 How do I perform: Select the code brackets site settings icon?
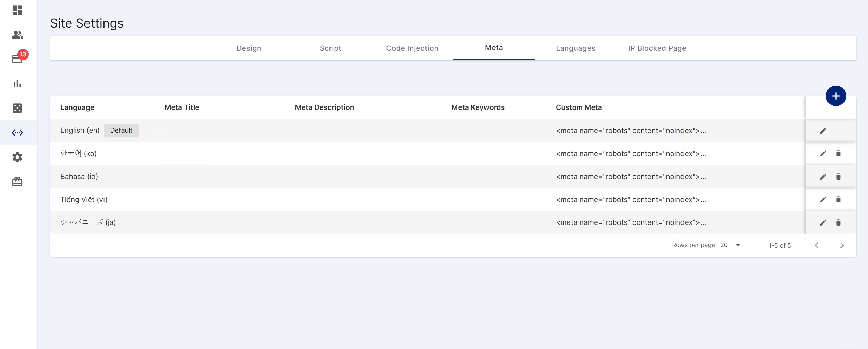click(x=17, y=133)
